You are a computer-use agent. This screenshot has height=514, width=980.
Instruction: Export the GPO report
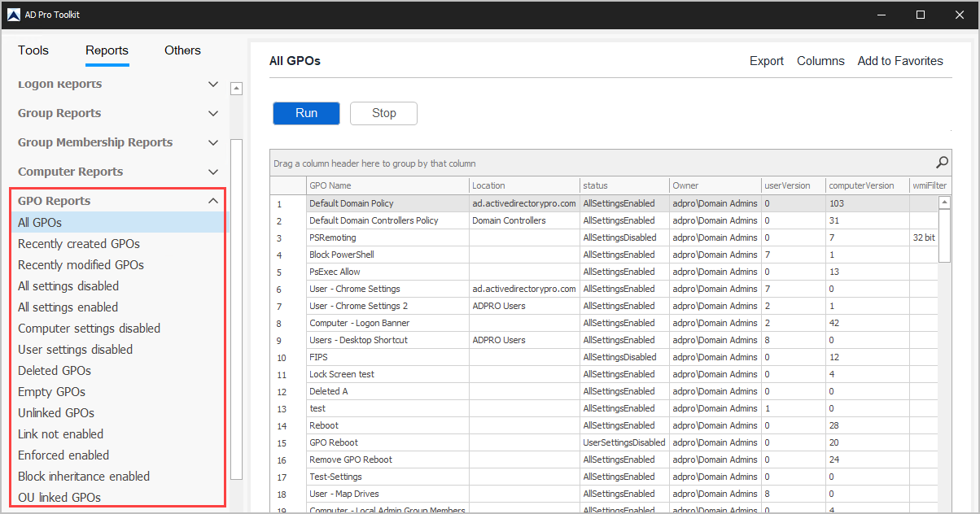click(x=766, y=60)
